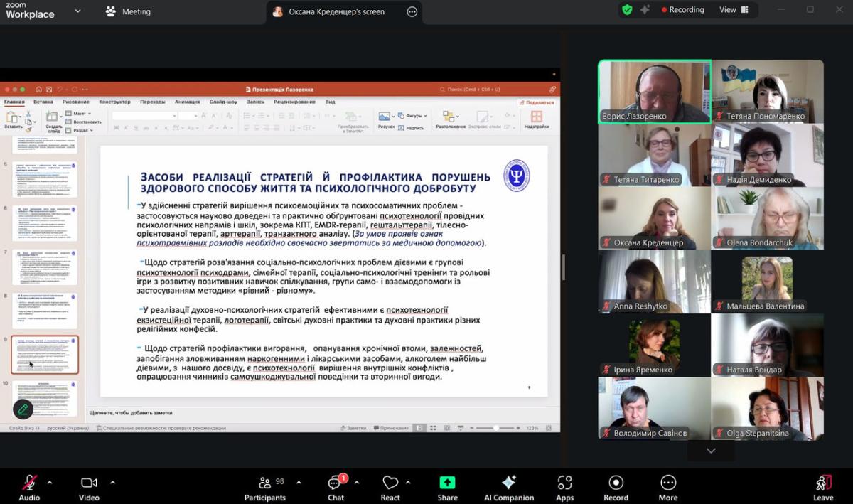
Task: Switch to the Meeting tab
Action: tap(128, 11)
